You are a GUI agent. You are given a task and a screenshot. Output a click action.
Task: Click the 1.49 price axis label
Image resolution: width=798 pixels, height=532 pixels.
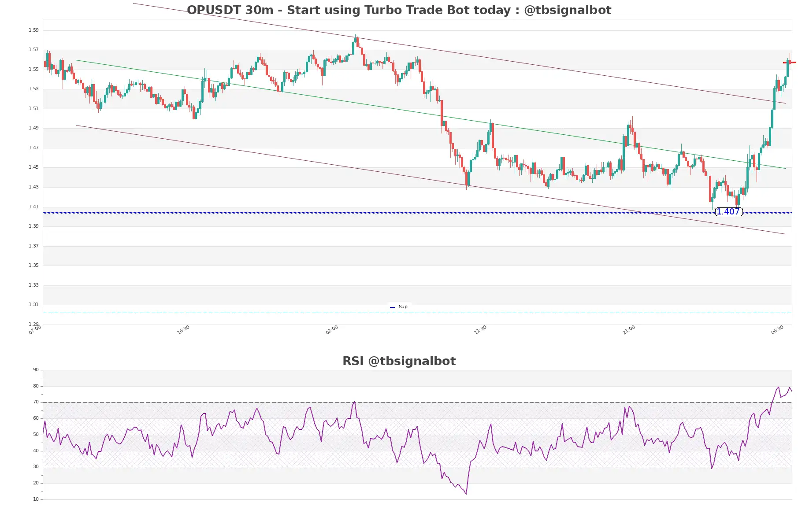click(x=33, y=128)
